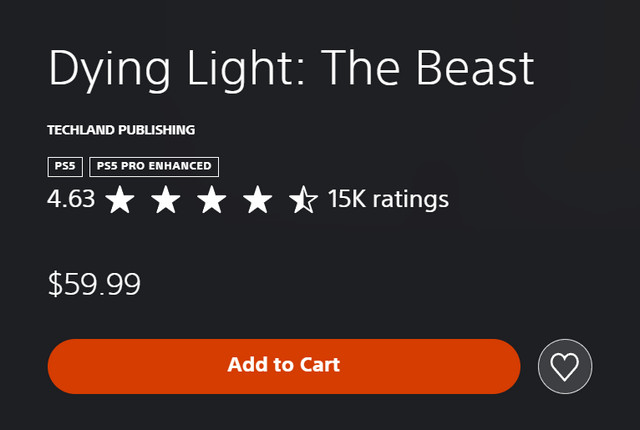The image size is (640, 430).
Task: Click the word "ratings" beside the stars
Action: coord(409,199)
